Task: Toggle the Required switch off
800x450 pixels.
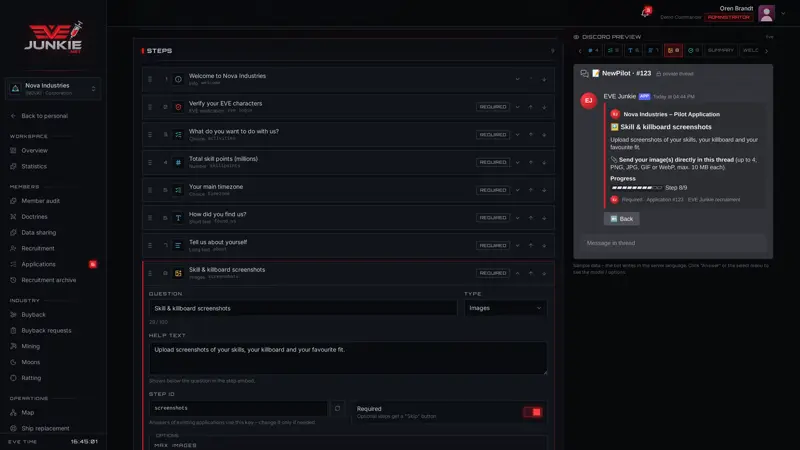Action: click(532, 412)
